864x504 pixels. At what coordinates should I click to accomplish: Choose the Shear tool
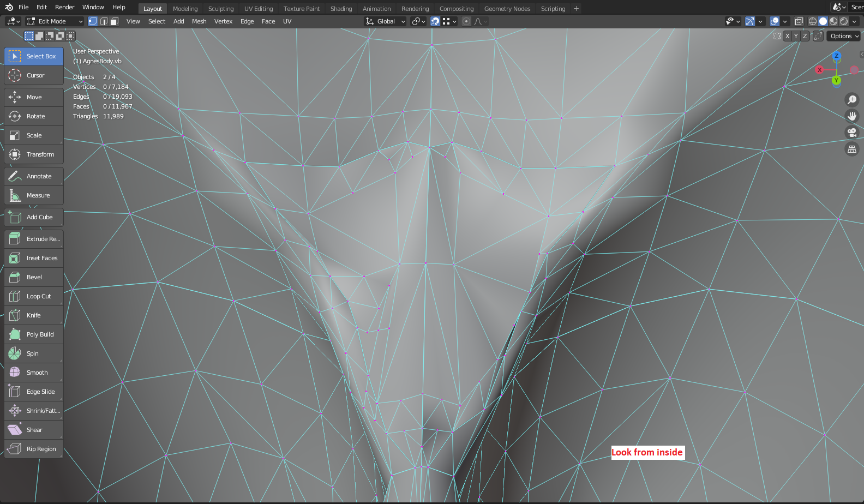tap(34, 430)
